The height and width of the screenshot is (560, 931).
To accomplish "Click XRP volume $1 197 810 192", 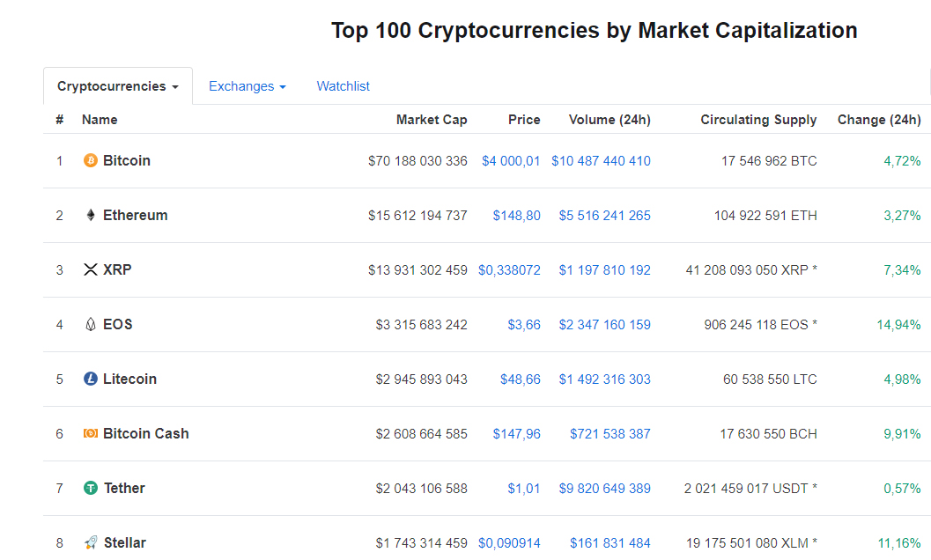I will click(x=604, y=270).
